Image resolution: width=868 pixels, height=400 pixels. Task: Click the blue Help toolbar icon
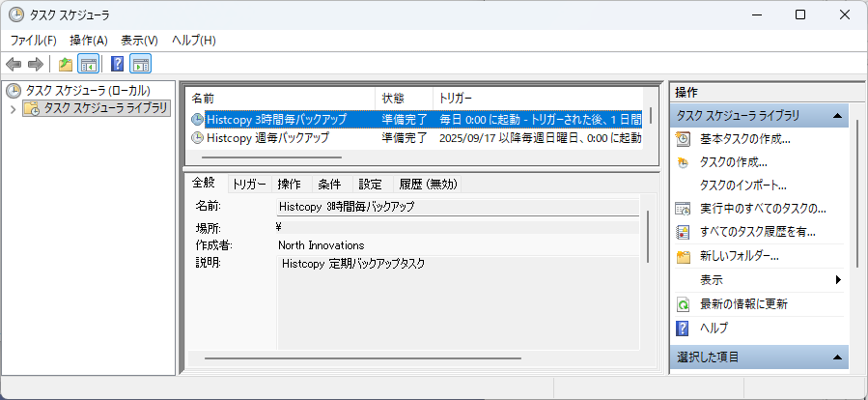coord(117,65)
